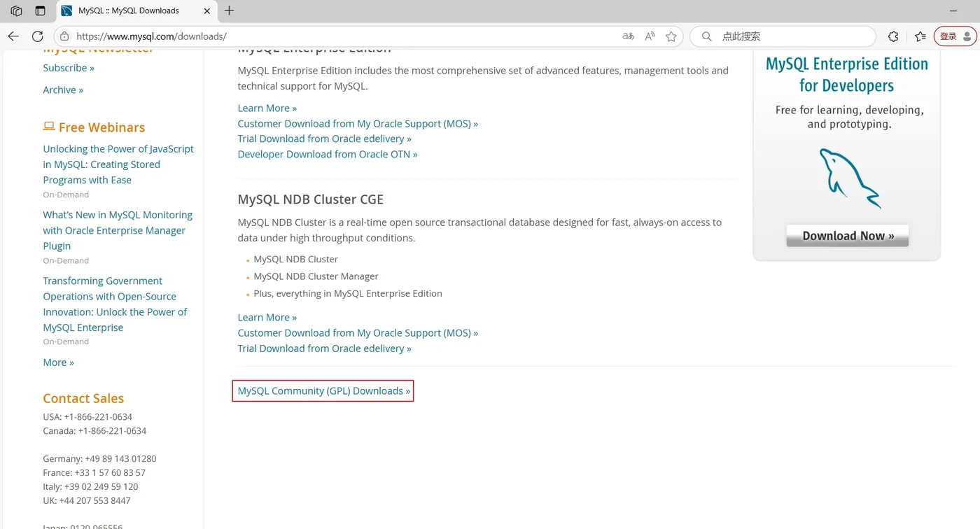View site information via the lock icon
Viewport: 980px width, 529px height.
(x=64, y=36)
